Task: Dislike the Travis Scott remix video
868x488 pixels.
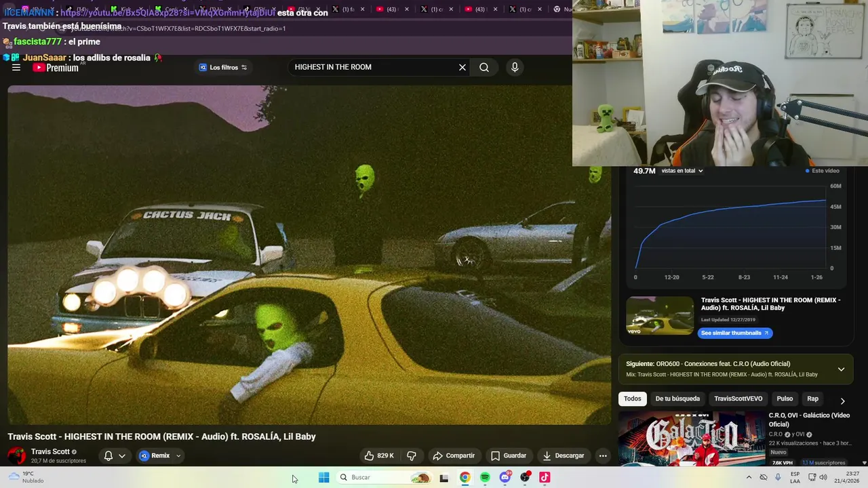Action: 412,455
